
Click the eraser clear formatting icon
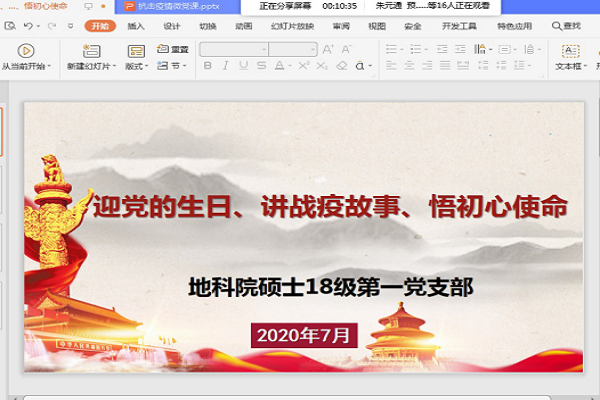[342, 66]
